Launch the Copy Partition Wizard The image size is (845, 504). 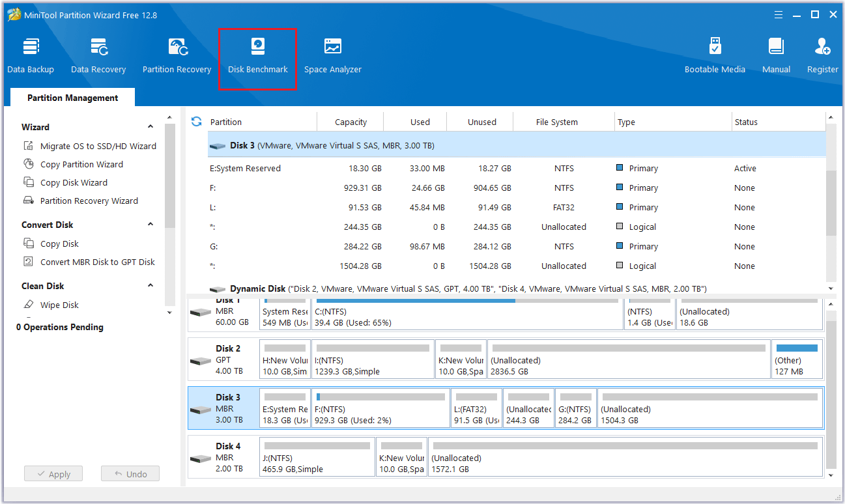[x=73, y=164]
